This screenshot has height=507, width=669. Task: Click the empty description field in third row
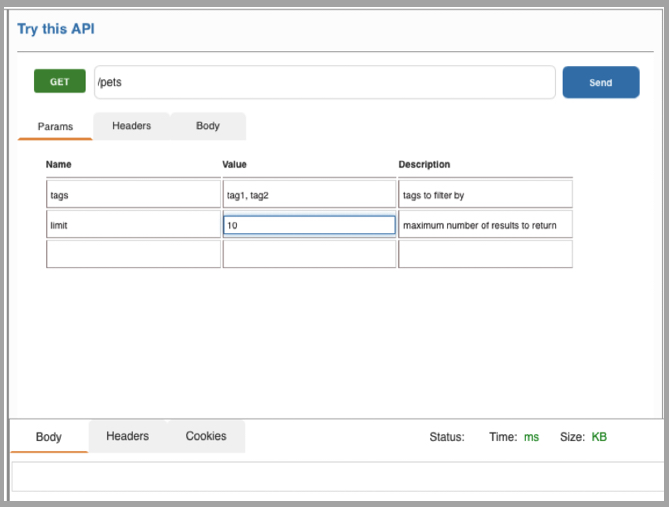tap(485, 255)
